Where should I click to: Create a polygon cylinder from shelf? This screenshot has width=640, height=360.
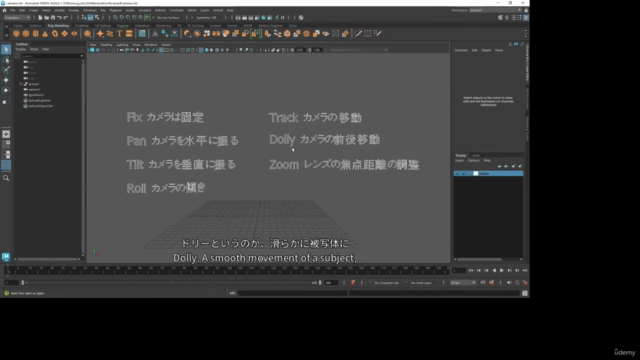click(x=36, y=33)
